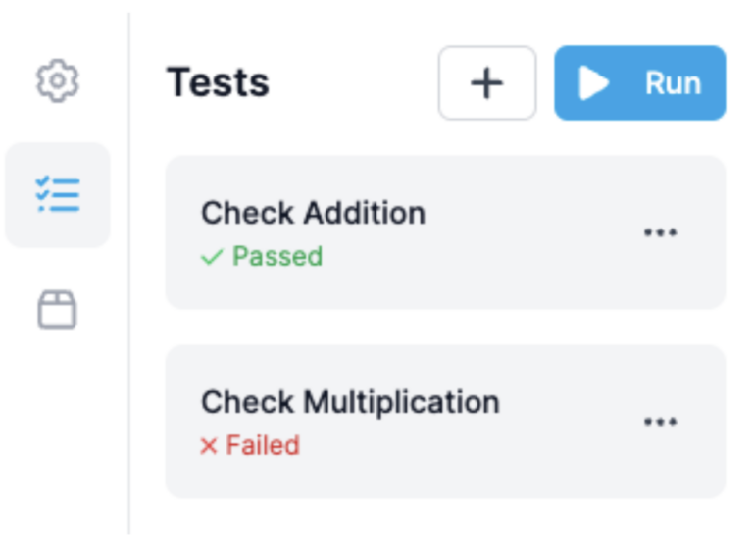
Task: Click the Failed status text
Action: tap(263, 446)
